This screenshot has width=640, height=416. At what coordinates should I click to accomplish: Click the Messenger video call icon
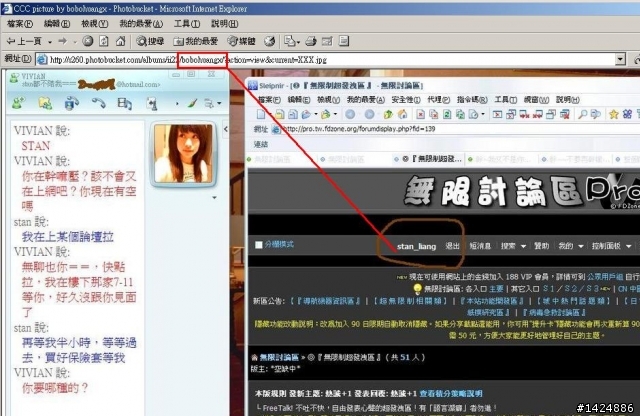coord(72,103)
